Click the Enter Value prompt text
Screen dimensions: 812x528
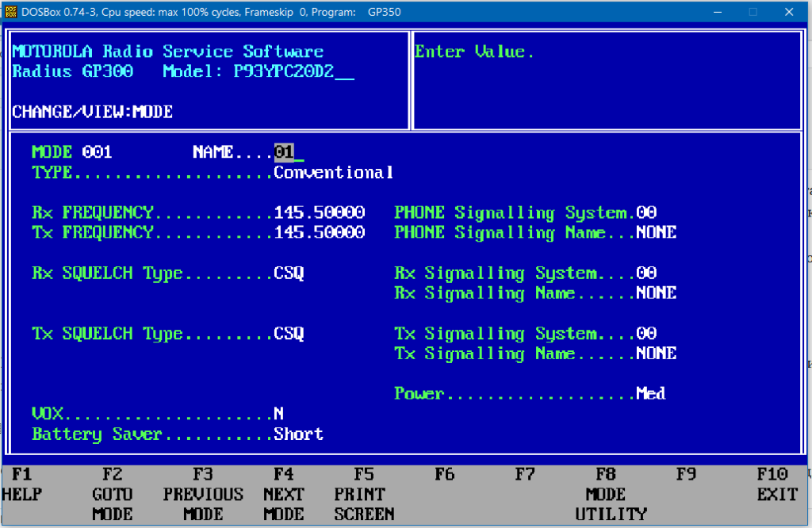pos(474,52)
